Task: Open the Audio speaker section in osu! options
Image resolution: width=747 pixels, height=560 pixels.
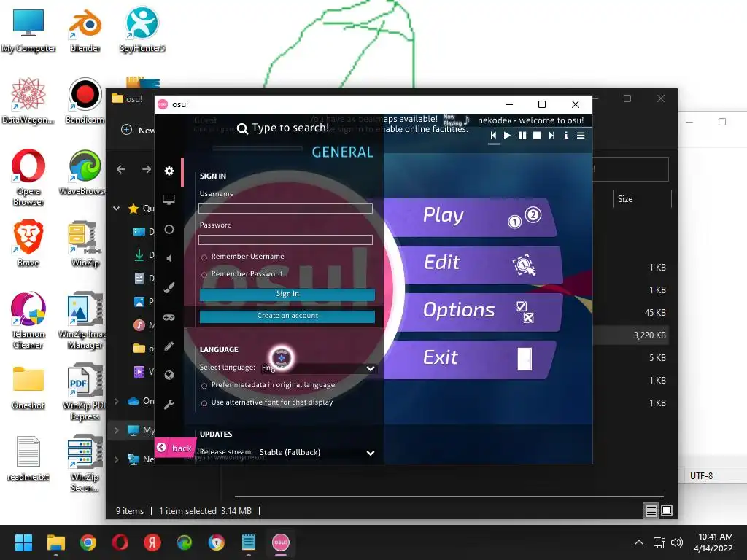Action: click(169, 259)
